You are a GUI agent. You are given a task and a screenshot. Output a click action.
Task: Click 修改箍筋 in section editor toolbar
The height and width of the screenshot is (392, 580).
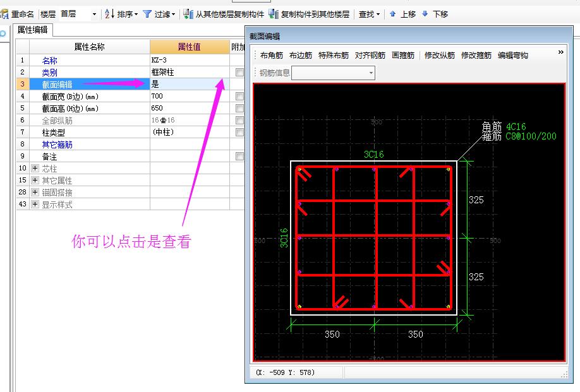pos(476,56)
